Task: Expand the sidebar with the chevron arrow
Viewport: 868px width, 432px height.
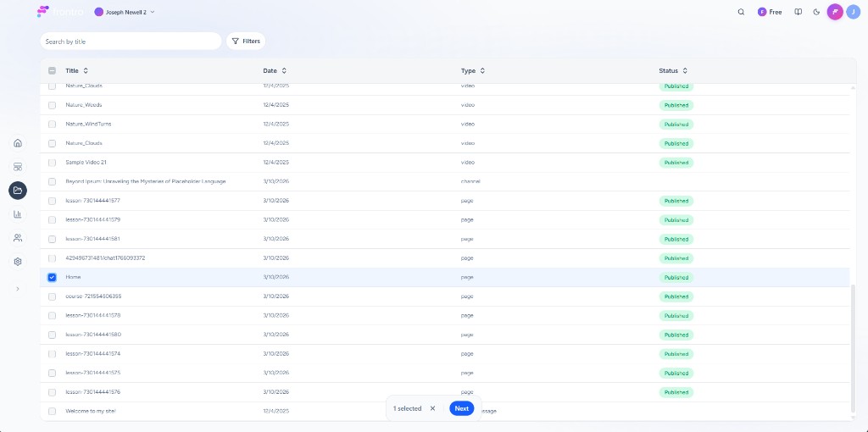Action: click(18, 289)
